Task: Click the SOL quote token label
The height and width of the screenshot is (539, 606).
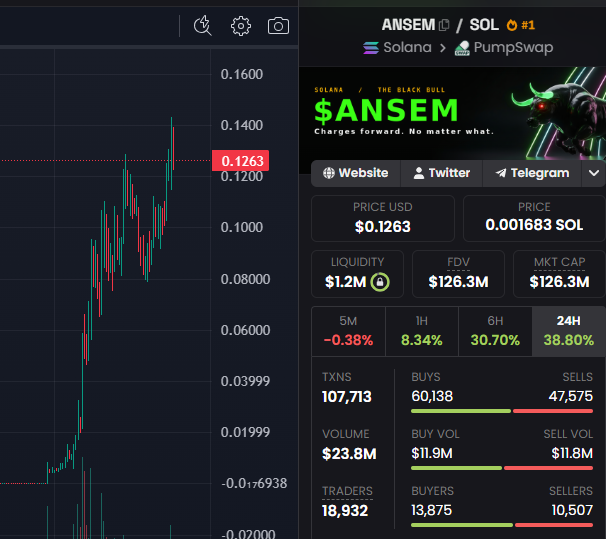Action: pyautogui.click(x=484, y=25)
